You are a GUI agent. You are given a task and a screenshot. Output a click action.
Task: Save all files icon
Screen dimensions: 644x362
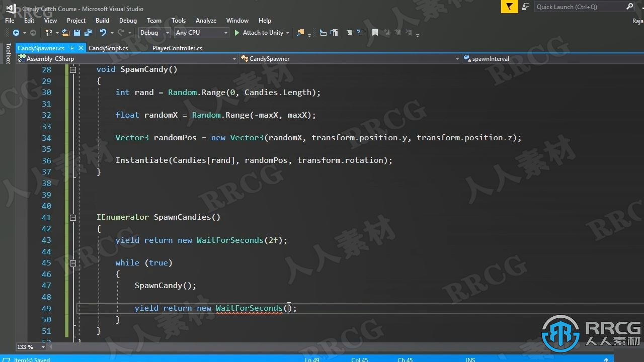pyautogui.click(x=88, y=33)
